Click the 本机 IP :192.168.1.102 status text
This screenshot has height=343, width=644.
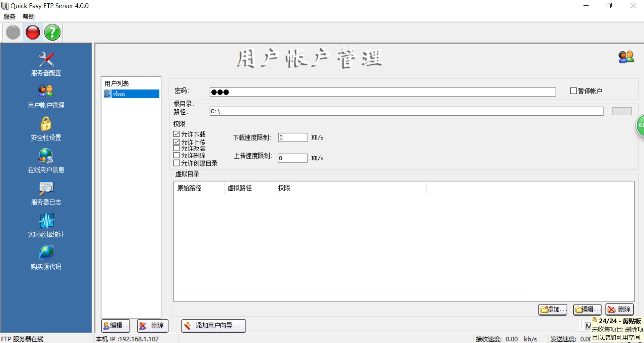[127, 339]
